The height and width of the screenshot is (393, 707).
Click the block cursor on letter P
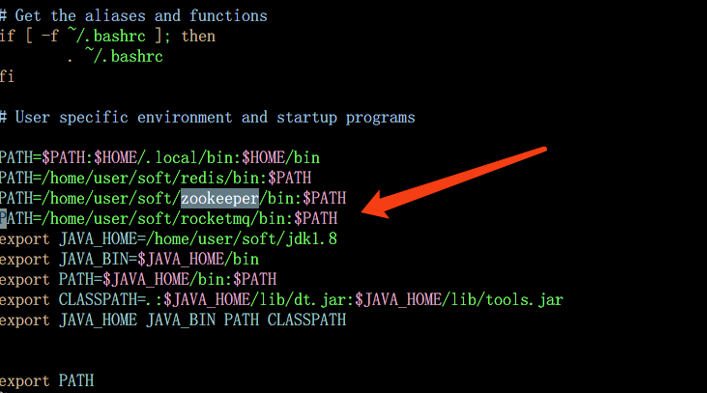[3, 219]
